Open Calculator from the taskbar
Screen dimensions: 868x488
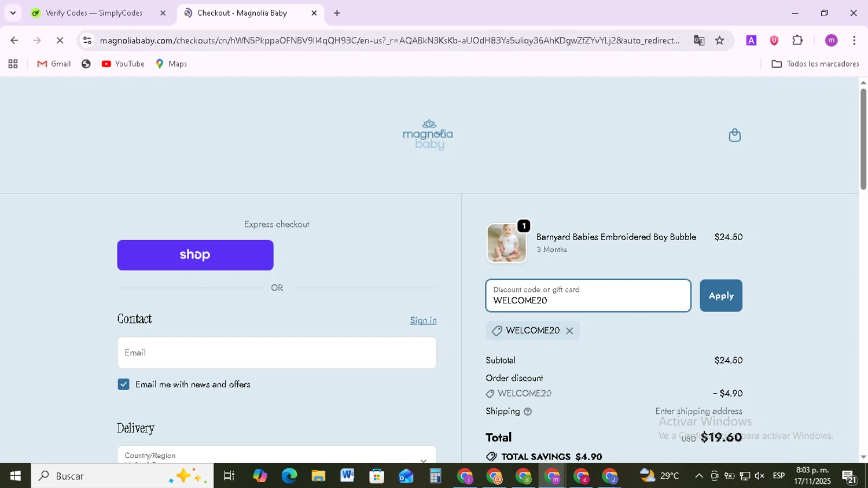point(435,476)
